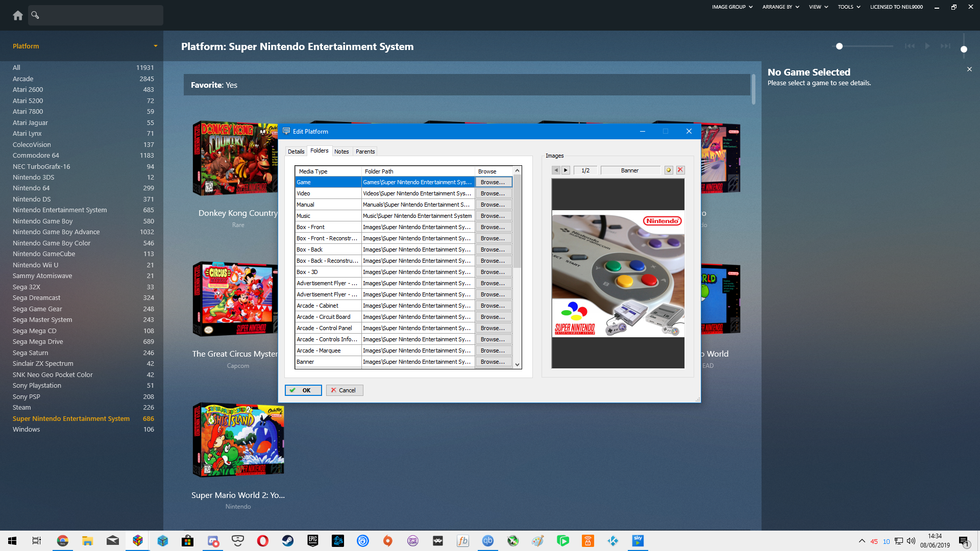Show previous image in Images panel
The width and height of the screenshot is (980, 551).
556,170
